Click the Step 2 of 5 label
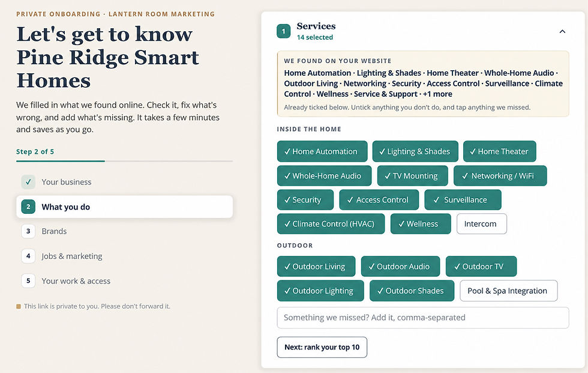 point(35,151)
